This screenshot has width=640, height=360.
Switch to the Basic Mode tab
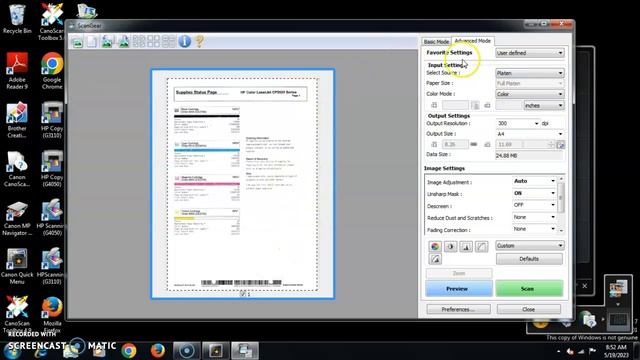(436, 42)
